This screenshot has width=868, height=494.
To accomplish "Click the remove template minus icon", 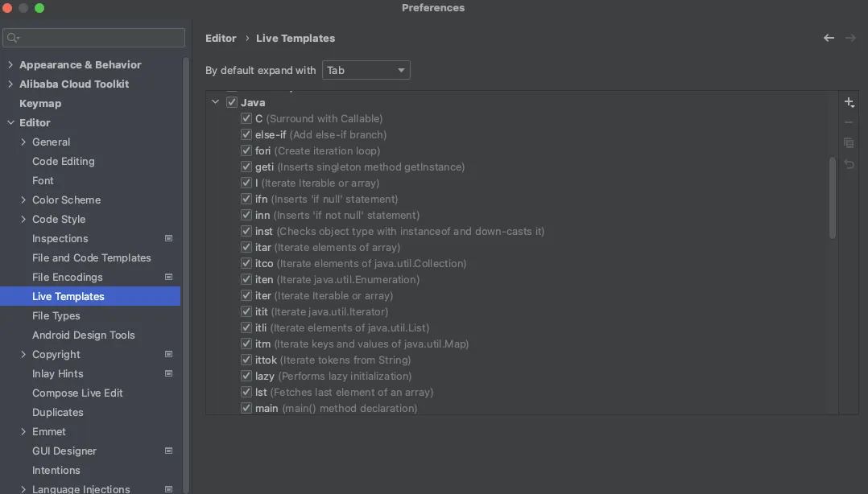I will coord(849,122).
